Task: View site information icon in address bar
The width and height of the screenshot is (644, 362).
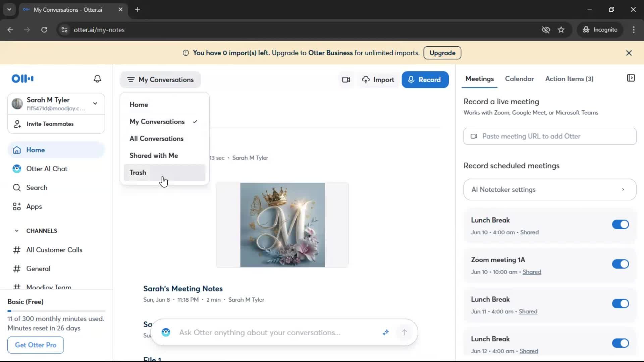Action: pyautogui.click(x=64, y=30)
